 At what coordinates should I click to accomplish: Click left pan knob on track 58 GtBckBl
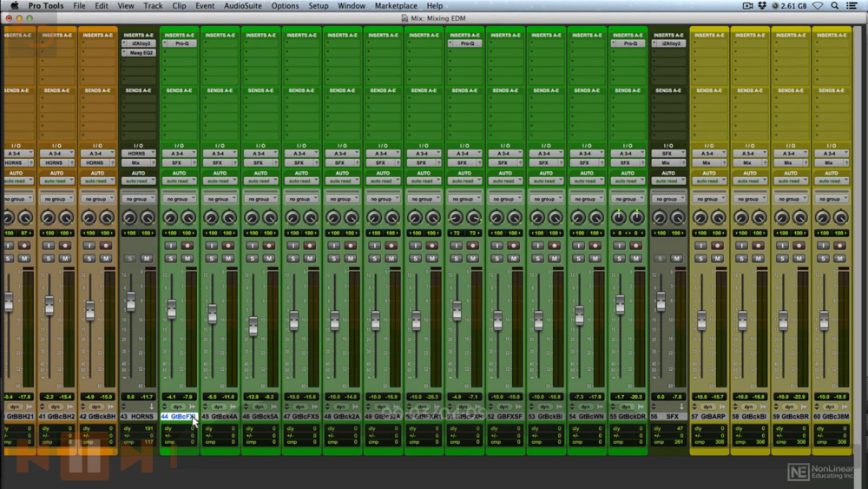[x=741, y=218]
